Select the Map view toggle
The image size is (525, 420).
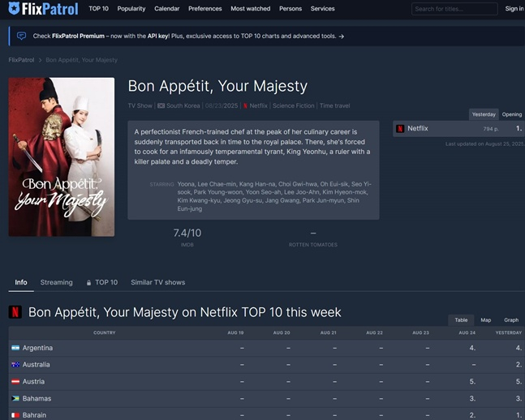click(485, 320)
